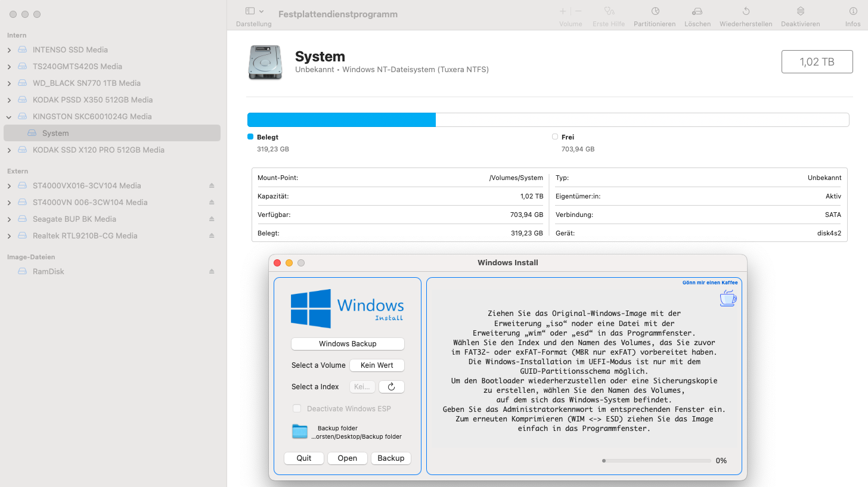Eject Realtek RTL9210B-CG Media
Viewport: 868px width, 487px height.
coord(212,236)
